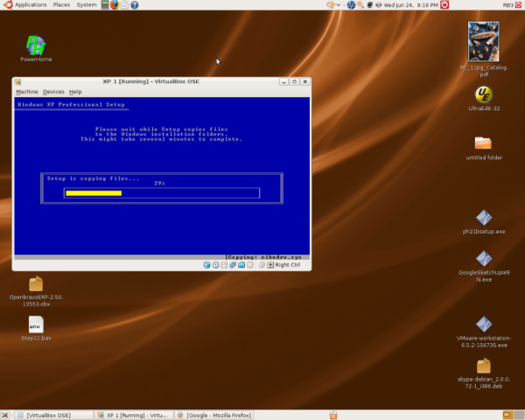Screen dimensions: 525x420
Task: Click the network adapters status icon
Action: tap(233, 265)
